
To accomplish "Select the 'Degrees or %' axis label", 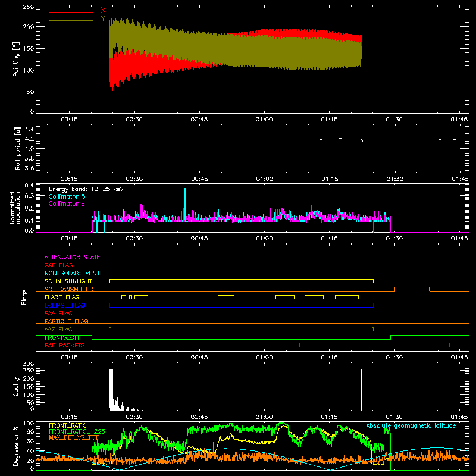I will pos(15,446).
